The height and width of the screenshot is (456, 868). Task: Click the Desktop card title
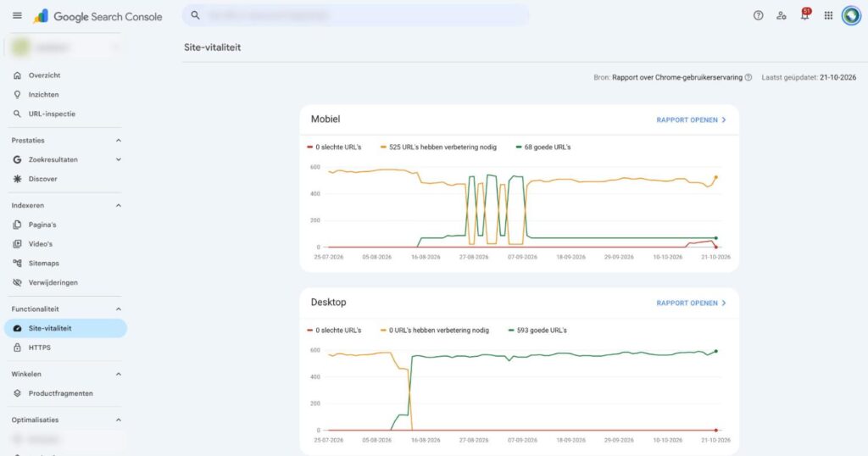coord(328,302)
